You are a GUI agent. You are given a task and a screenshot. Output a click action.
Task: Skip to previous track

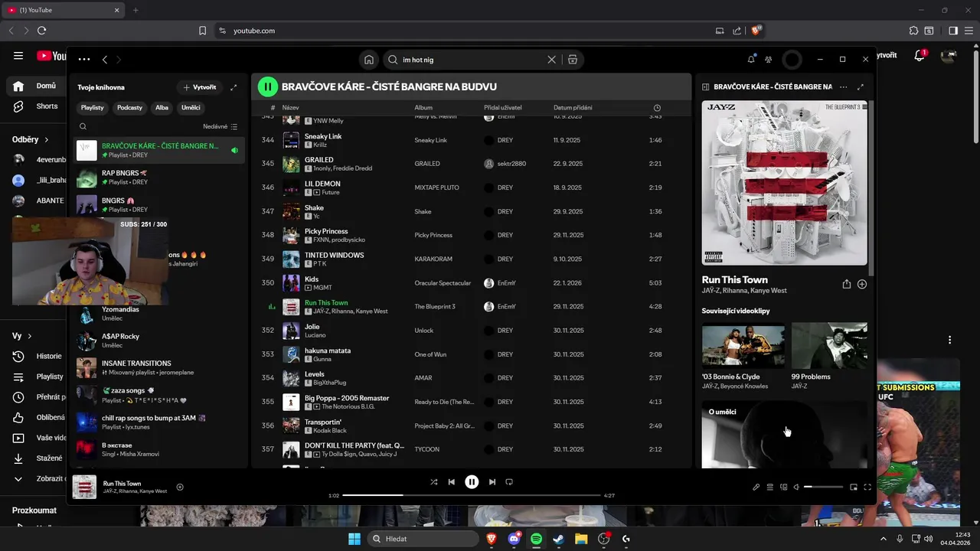click(x=452, y=482)
